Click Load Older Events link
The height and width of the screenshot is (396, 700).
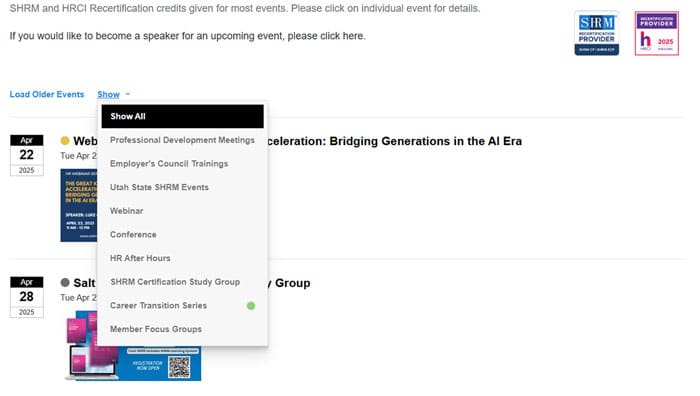coord(47,94)
